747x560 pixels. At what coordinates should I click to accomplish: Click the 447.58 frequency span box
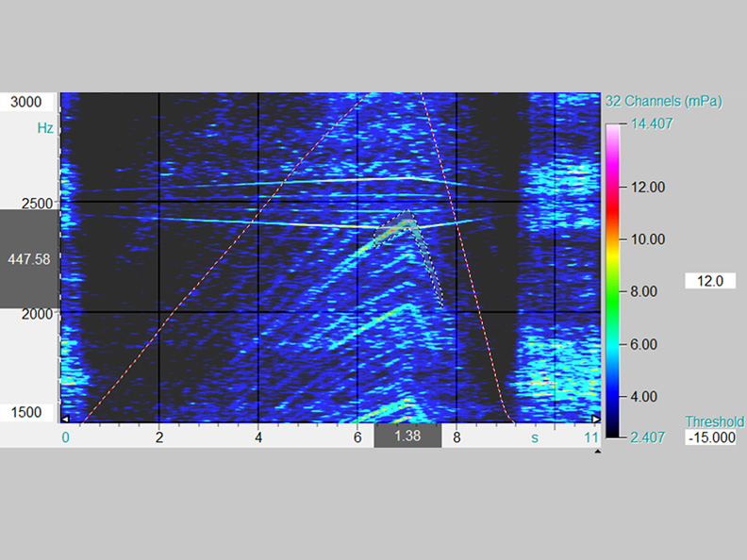[28, 257]
